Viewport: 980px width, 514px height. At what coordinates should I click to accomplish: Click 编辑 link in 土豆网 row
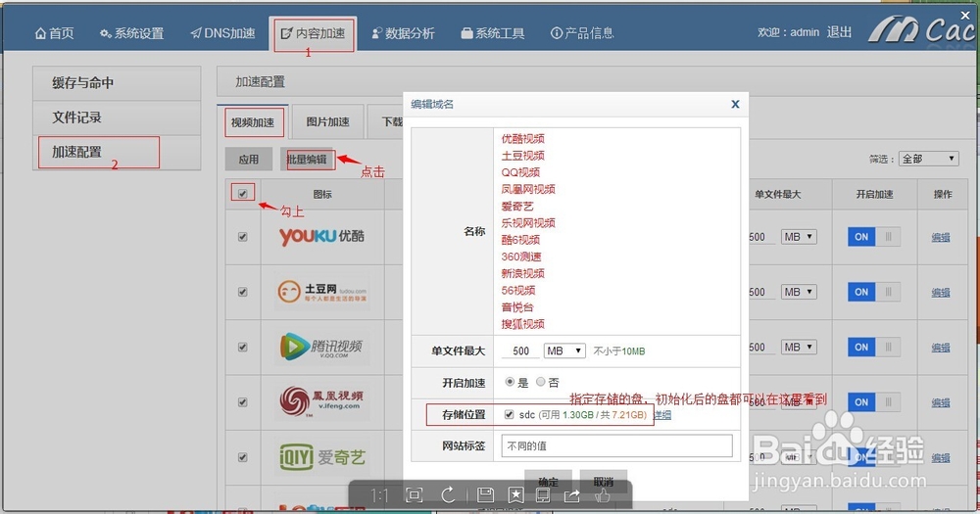[941, 293]
